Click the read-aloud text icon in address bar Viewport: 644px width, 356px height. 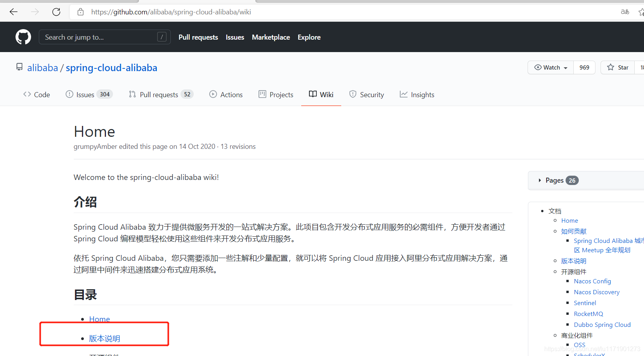(625, 12)
